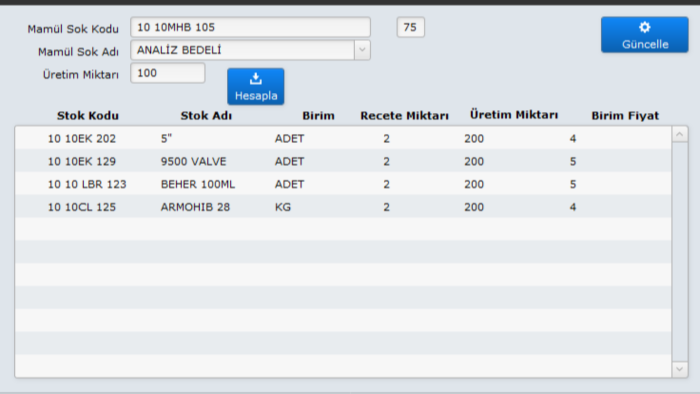Image resolution: width=700 pixels, height=394 pixels.
Task: Focus the Mamül Sok Kodu input field
Action: pyautogui.click(x=250, y=27)
